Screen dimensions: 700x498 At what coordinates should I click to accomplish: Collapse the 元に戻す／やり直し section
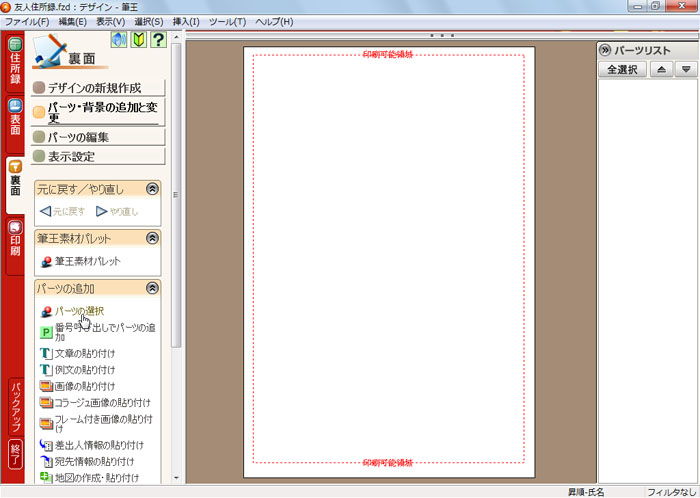click(152, 187)
